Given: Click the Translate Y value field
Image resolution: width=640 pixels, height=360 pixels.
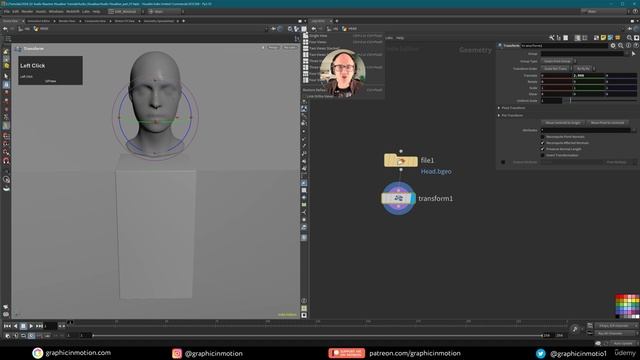Looking at the screenshot, I should coord(589,76).
